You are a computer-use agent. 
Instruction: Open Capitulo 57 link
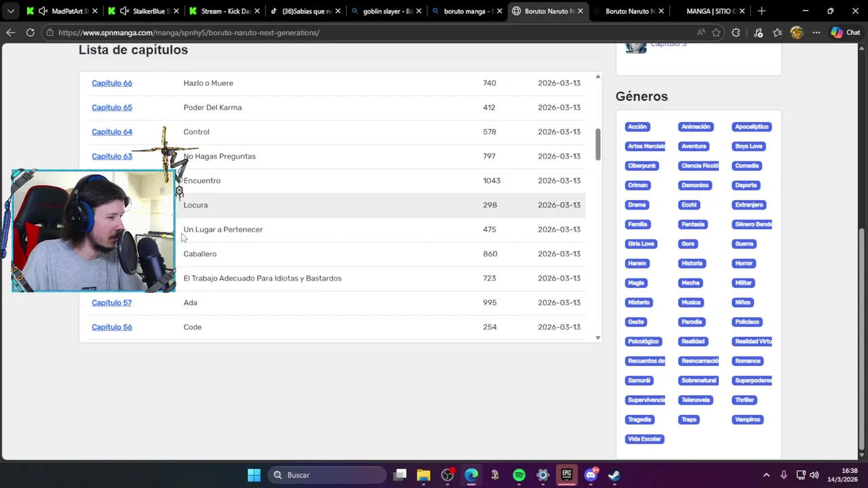111,302
